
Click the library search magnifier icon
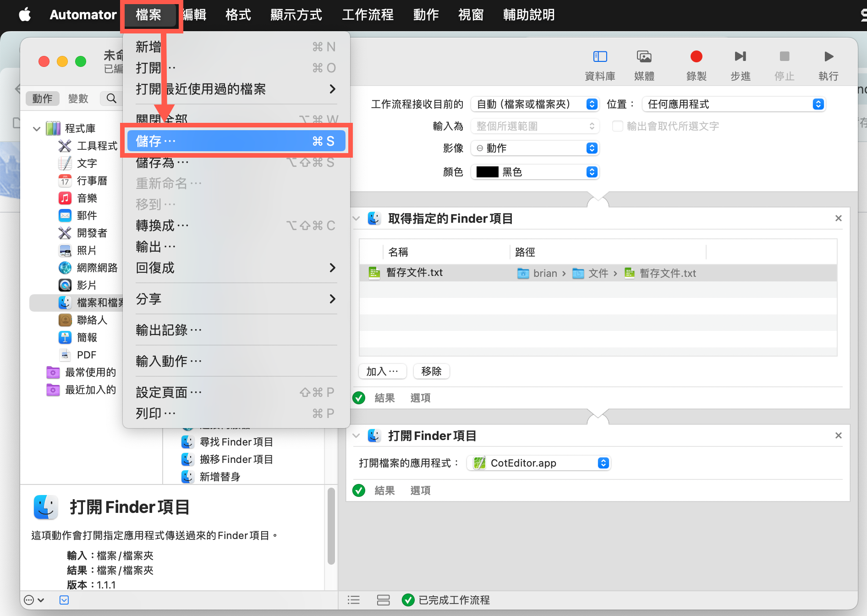pos(111,99)
